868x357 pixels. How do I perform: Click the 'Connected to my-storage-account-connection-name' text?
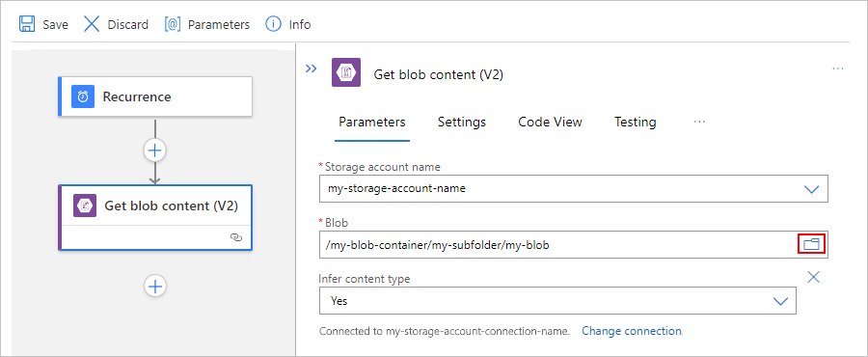point(445,332)
